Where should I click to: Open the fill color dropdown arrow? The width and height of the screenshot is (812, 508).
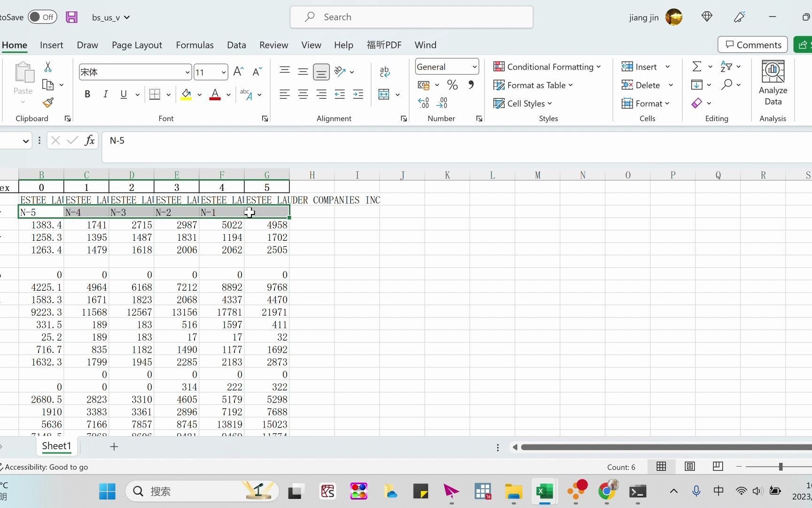point(200,95)
